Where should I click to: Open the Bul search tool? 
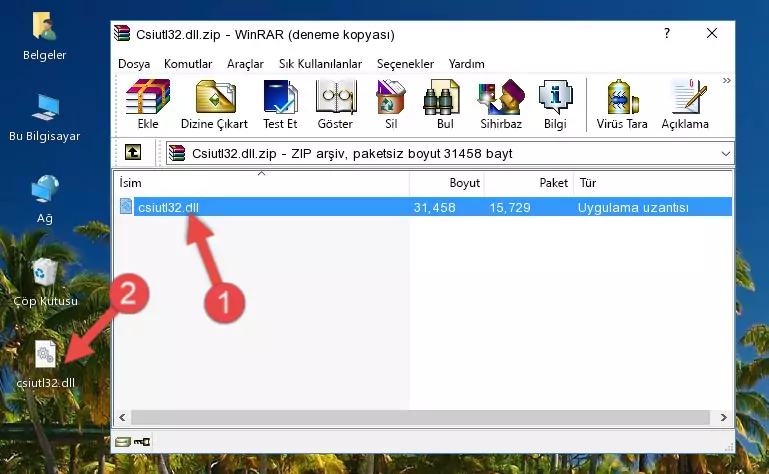tap(444, 104)
